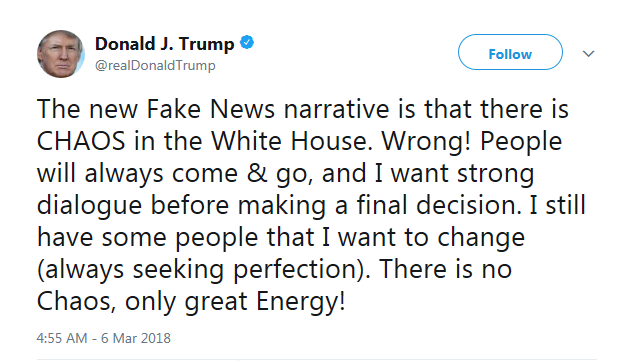Viewport: 634px width, 361px height.
Task: Select the 6 Mar 2018 date text
Action: 136,338
